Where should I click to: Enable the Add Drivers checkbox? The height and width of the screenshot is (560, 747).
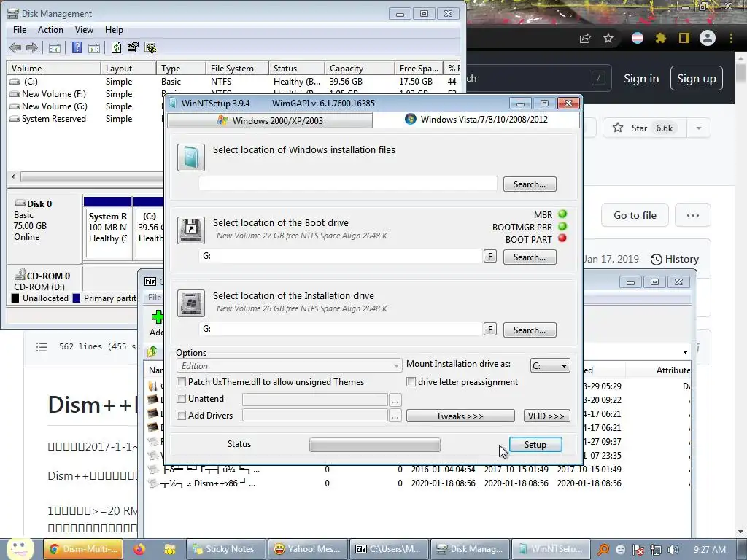pyautogui.click(x=181, y=415)
